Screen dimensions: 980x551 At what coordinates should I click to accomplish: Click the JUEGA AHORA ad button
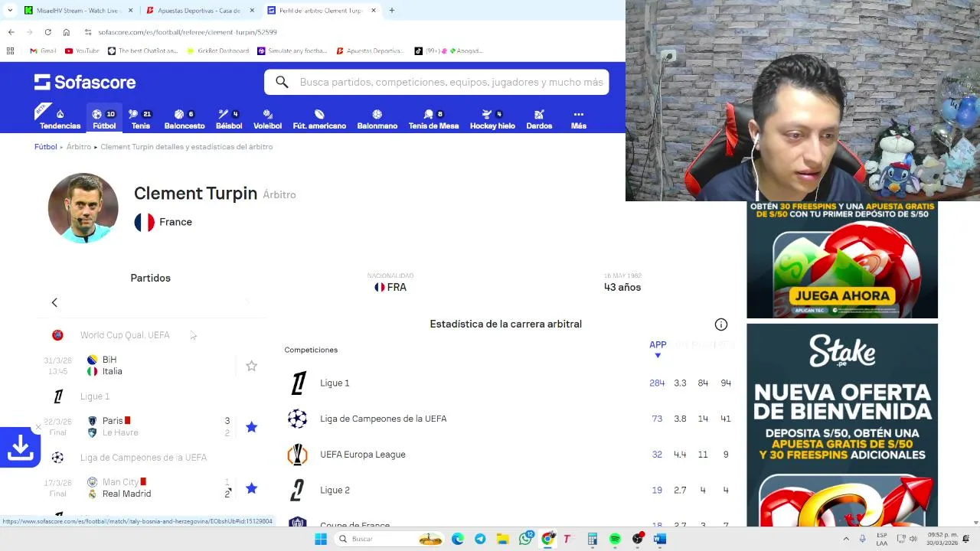(x=842, y=295)
